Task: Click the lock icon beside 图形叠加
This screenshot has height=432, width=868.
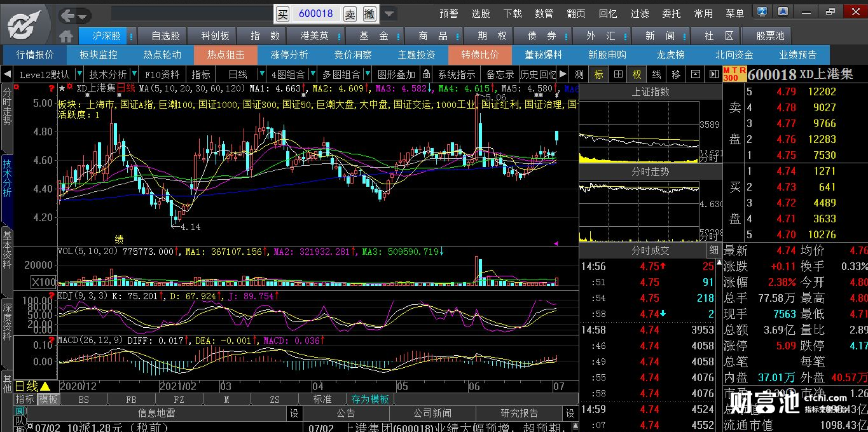Action: click(426, 74)
